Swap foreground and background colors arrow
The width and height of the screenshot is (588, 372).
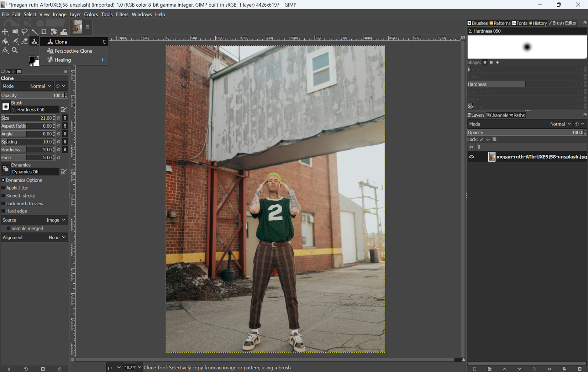point(37,58)
